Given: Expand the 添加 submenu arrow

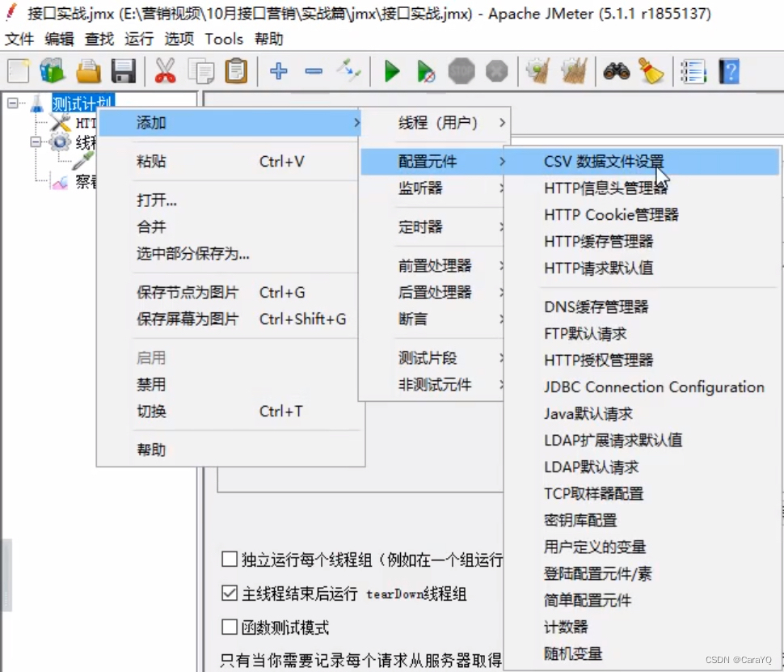Looking at the screenshot, I should (356, 123).
